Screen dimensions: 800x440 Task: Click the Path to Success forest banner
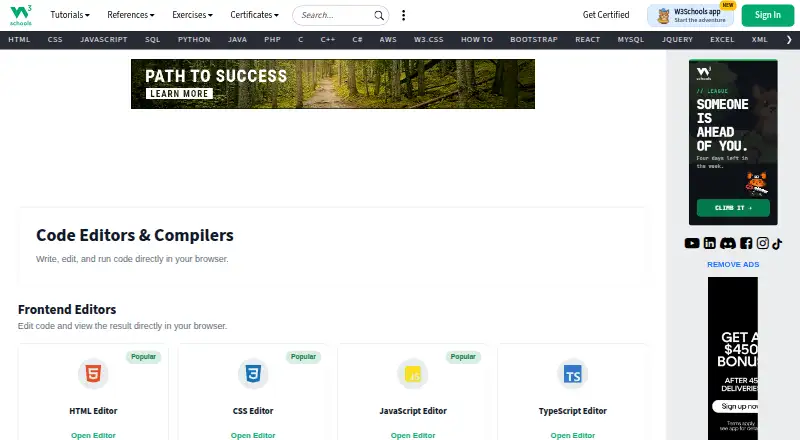tap(333, 84)
